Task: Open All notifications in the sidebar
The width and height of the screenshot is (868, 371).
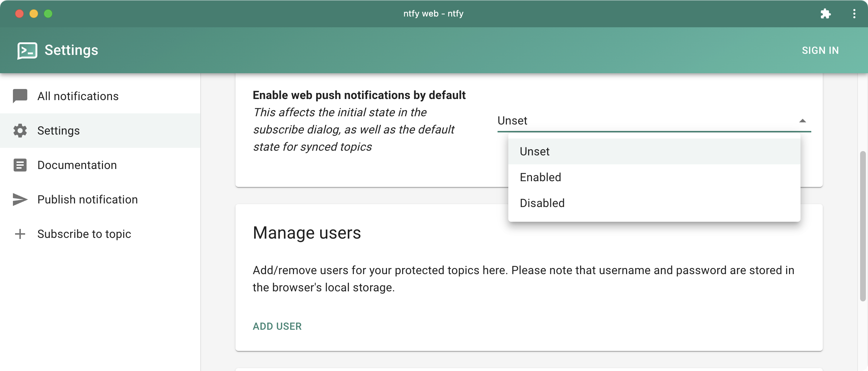Action: click(x=78, y=96)
